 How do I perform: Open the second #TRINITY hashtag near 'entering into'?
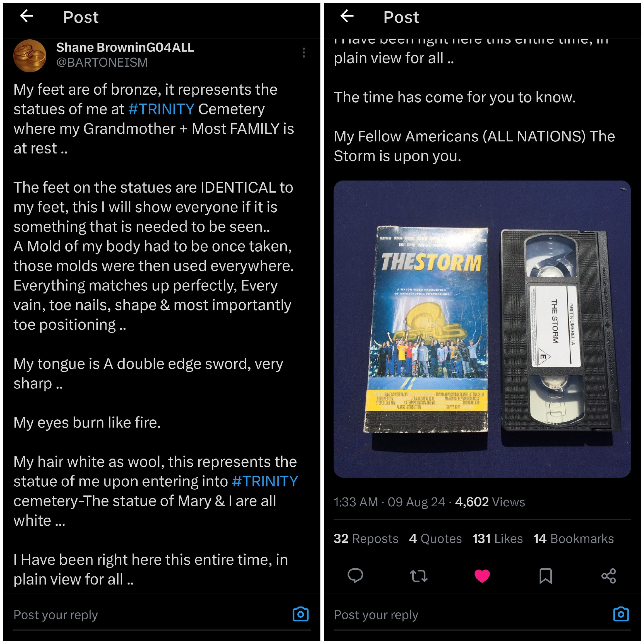265,481
